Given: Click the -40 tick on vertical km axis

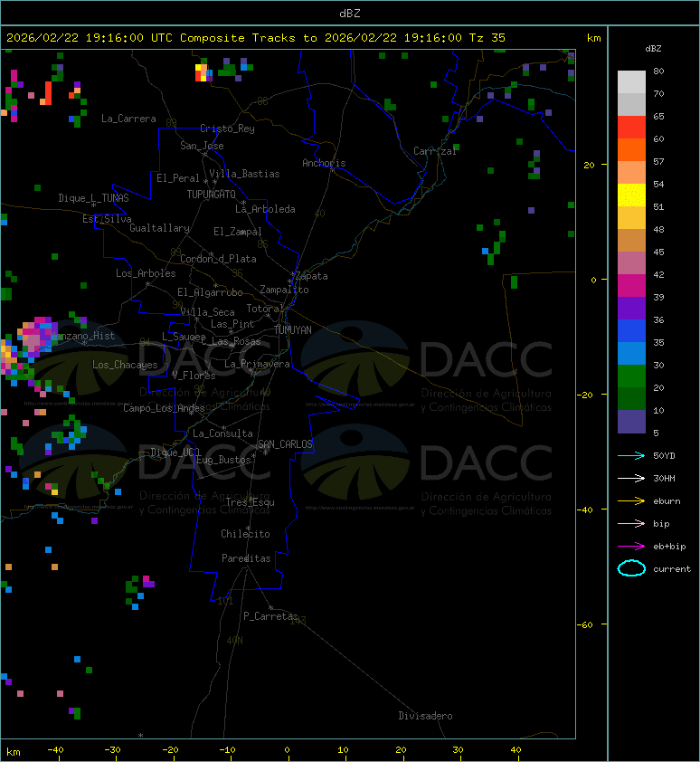Looking at the screenshot, I should [587, 510].
